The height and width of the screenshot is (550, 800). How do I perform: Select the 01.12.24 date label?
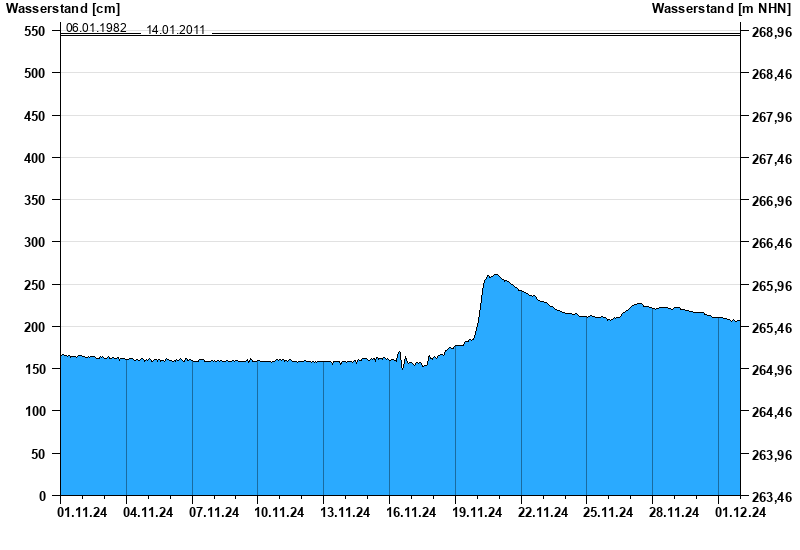[x=740, y=513]
